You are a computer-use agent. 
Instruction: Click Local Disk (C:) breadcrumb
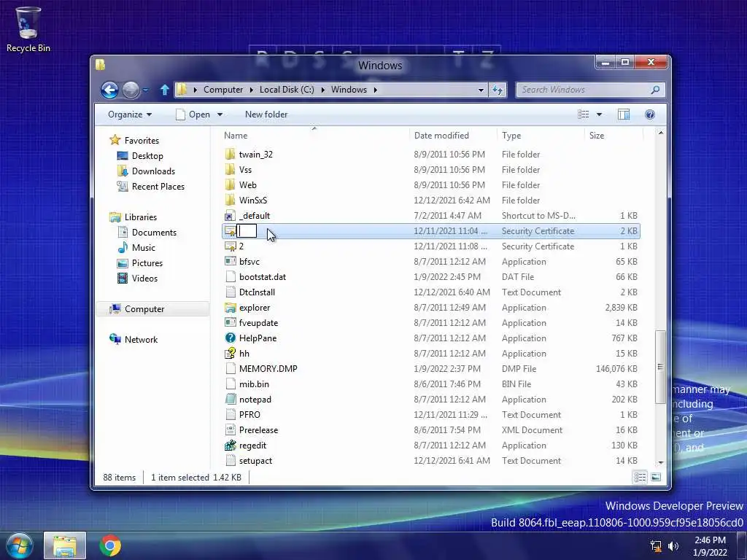[287, 90]
